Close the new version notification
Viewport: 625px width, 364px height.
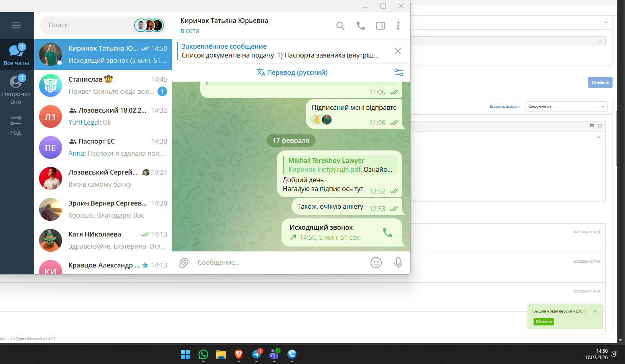tap(595, 311)
